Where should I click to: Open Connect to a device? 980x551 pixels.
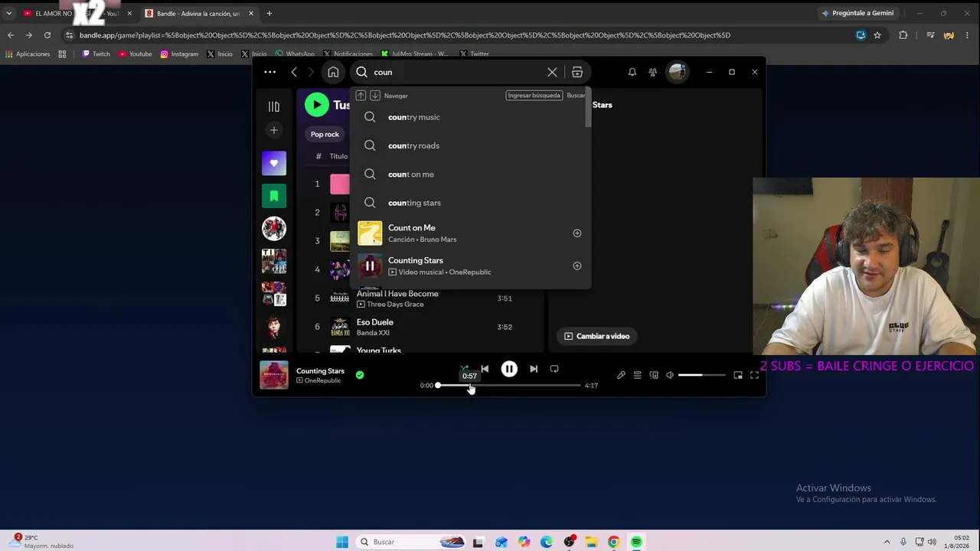tap(654, 375)
